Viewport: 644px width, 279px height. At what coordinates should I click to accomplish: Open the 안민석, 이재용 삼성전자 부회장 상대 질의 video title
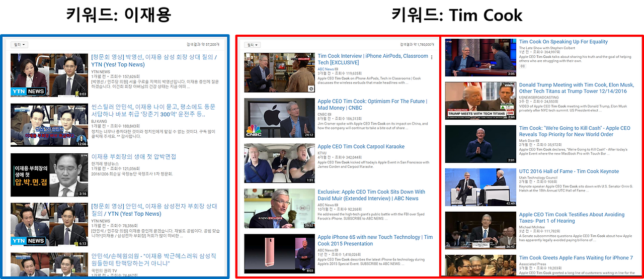tap(154, 210)
